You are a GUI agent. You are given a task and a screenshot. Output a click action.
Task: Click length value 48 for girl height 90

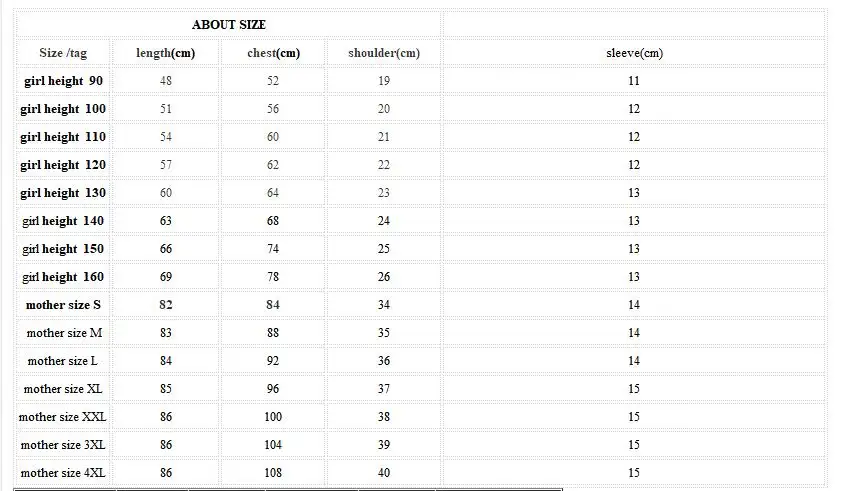(166, 81)
